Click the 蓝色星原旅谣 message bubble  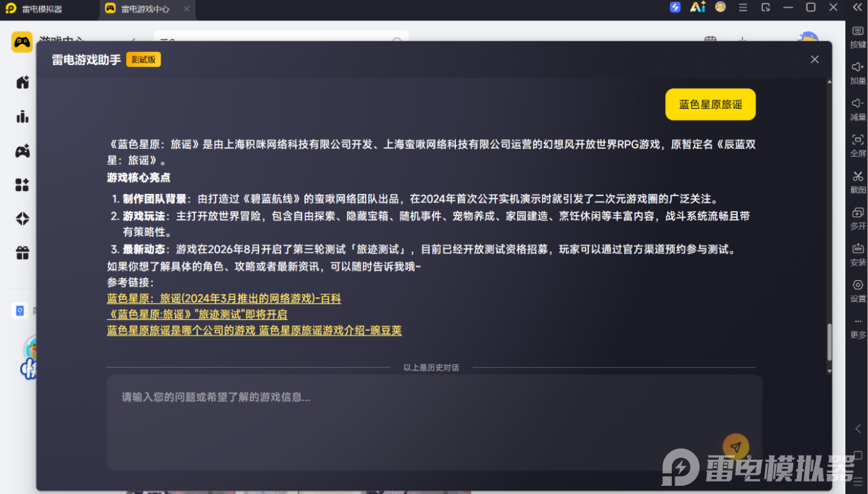tap(710, 105)
